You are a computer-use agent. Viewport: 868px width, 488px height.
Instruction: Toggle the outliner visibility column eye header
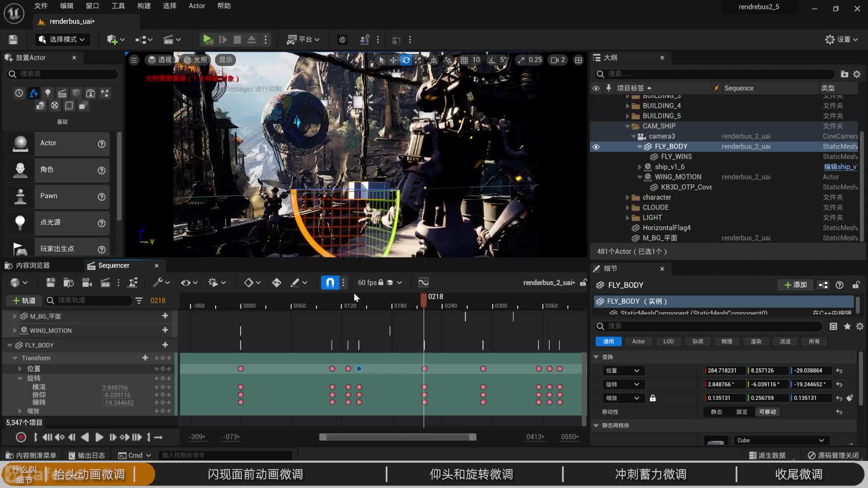tap(596, 88)
